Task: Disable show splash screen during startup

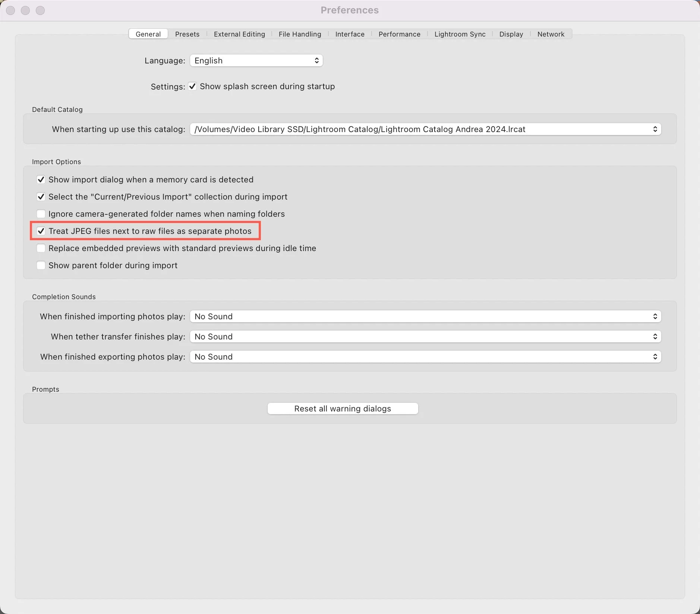Action: point(192,86)
